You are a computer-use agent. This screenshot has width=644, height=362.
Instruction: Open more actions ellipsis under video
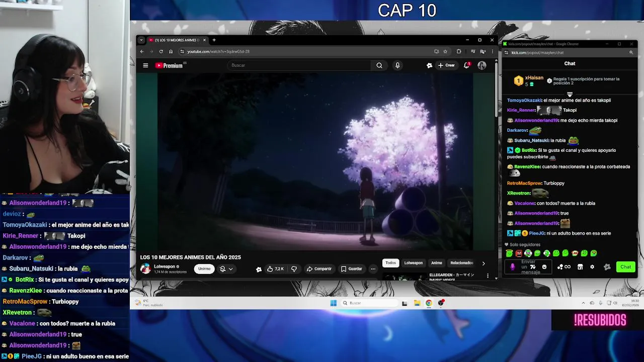pos(373,269)
